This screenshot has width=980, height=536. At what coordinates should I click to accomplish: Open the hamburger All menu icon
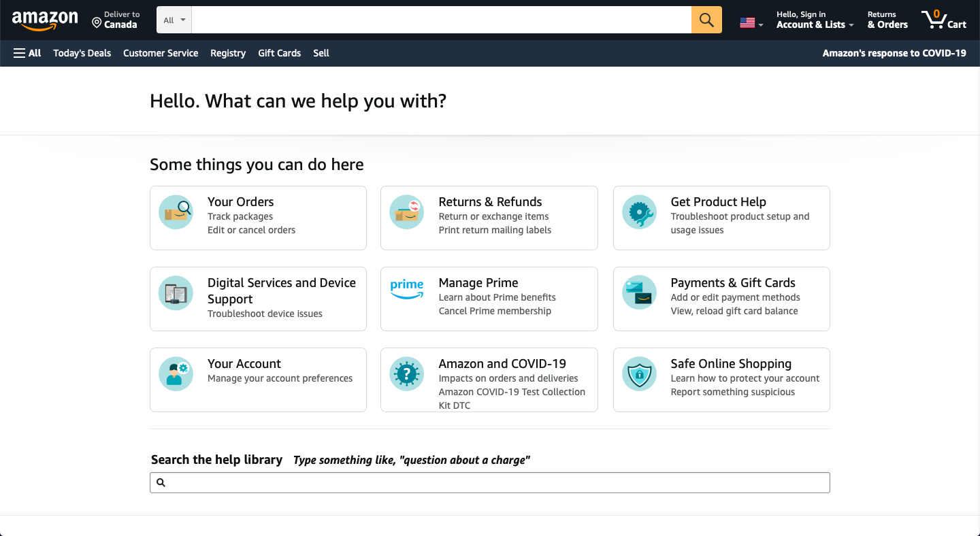(x=19, y=53)
